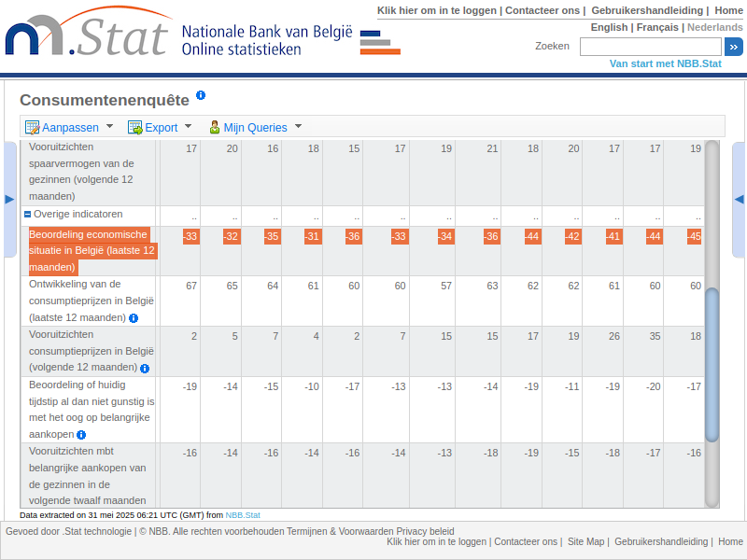Click into the Zoeken search field
747x560 pixels.
pos(650,47)
